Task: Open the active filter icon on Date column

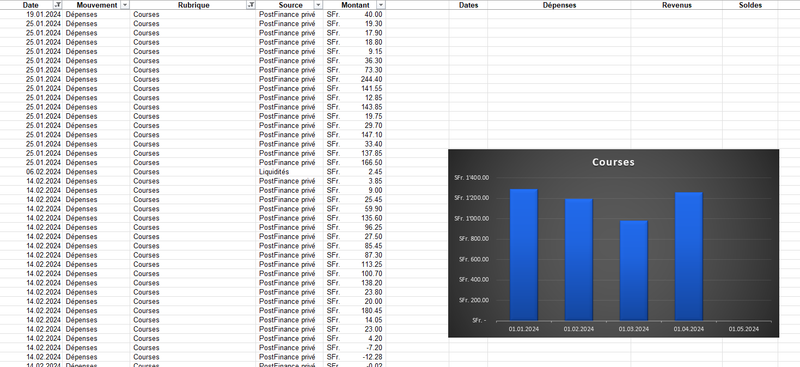Action: click(58, 5)
